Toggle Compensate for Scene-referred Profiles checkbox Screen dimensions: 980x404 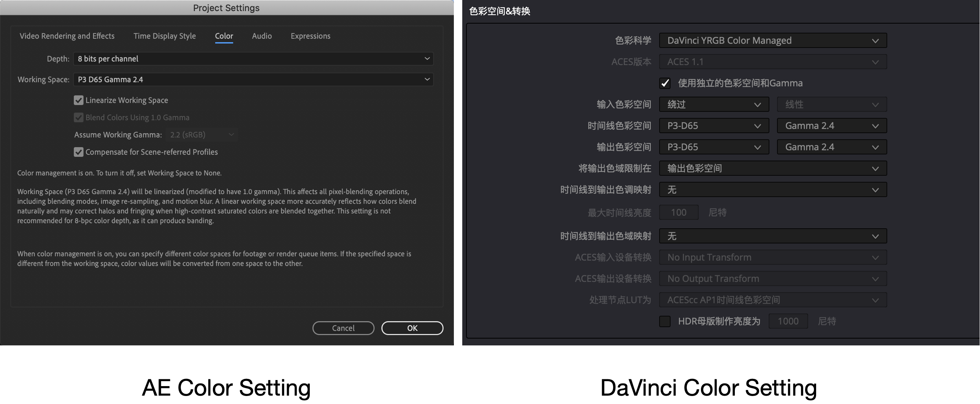coord(78,152)
